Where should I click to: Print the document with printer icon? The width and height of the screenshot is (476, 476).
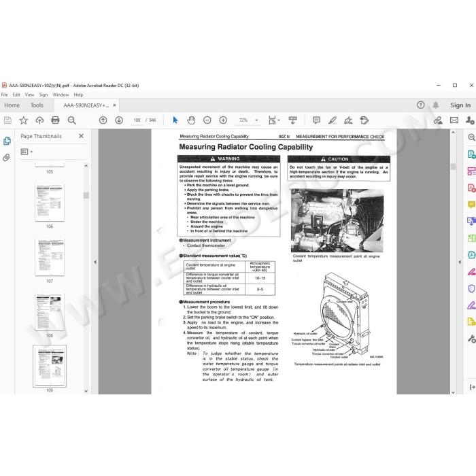[x=55, y=120]
